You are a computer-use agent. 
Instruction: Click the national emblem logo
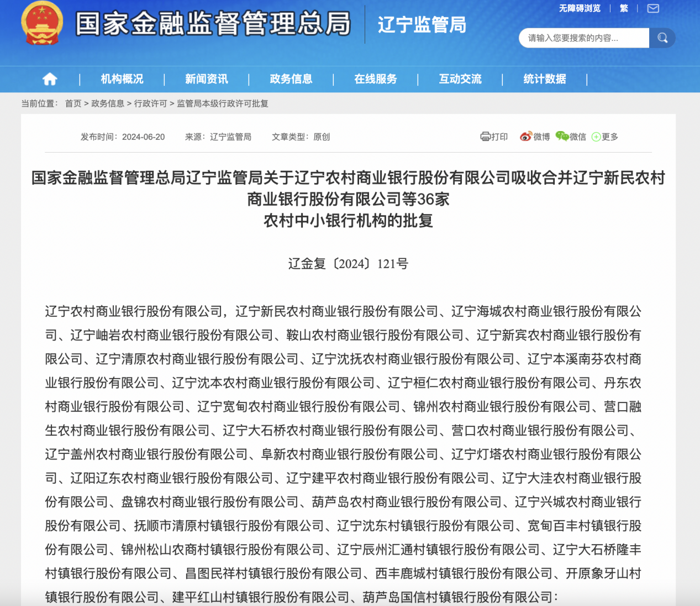pyautogui.click(x=42, y=23)
